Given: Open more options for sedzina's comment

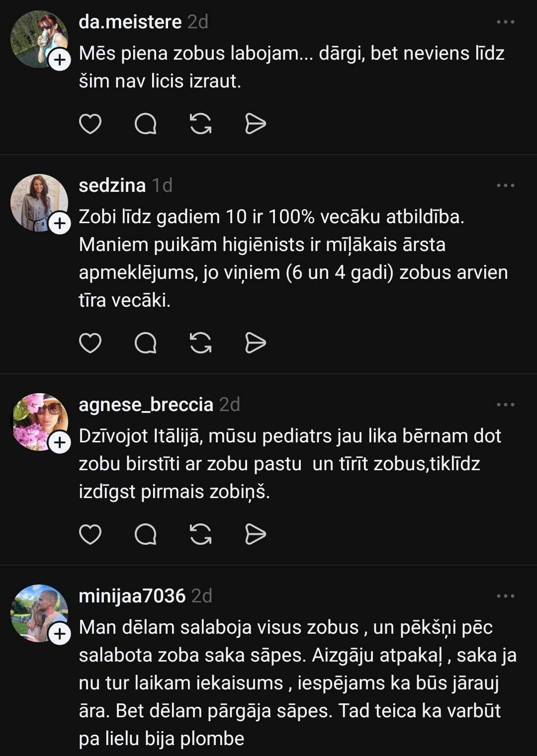Looking at the screenshot, I should (x=505, y=185).
